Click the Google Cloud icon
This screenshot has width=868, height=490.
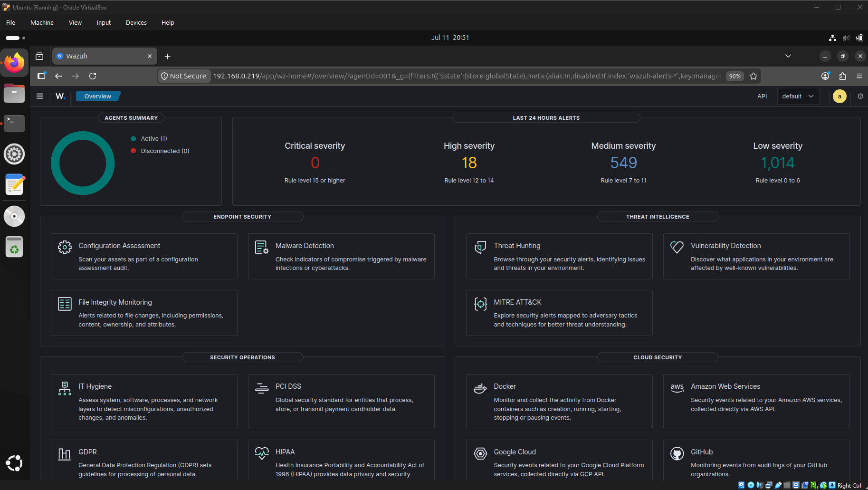[x=480, y=453]
